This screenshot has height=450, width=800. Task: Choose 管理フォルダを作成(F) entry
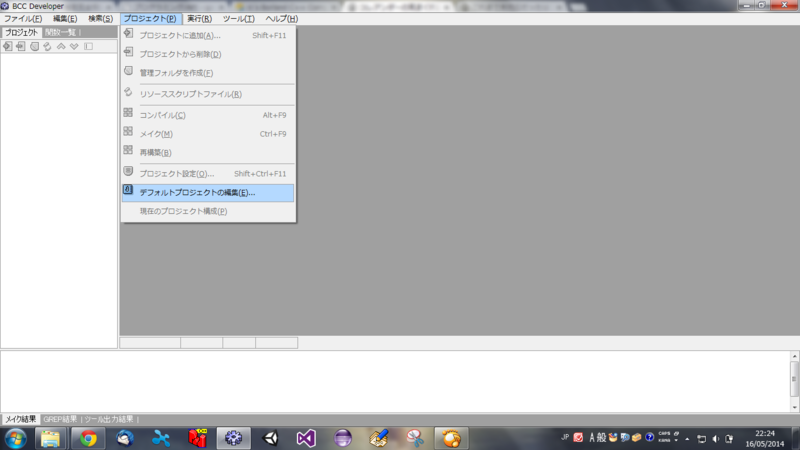[208, 73]
